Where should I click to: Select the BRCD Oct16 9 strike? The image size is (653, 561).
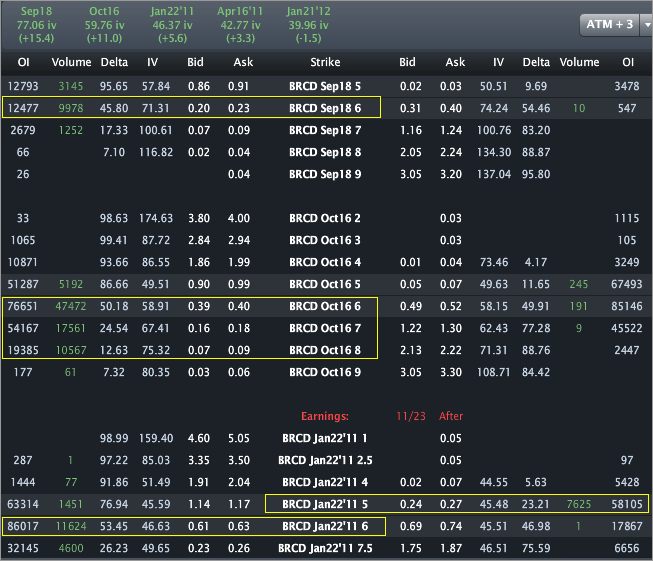click(x=325, y=372)
